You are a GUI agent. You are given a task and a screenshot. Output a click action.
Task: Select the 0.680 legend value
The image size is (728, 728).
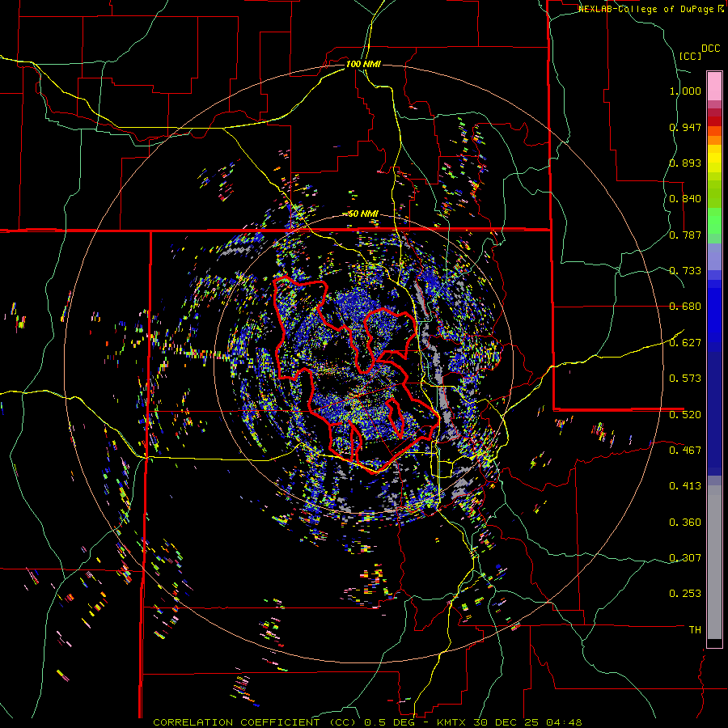[685, 307]
